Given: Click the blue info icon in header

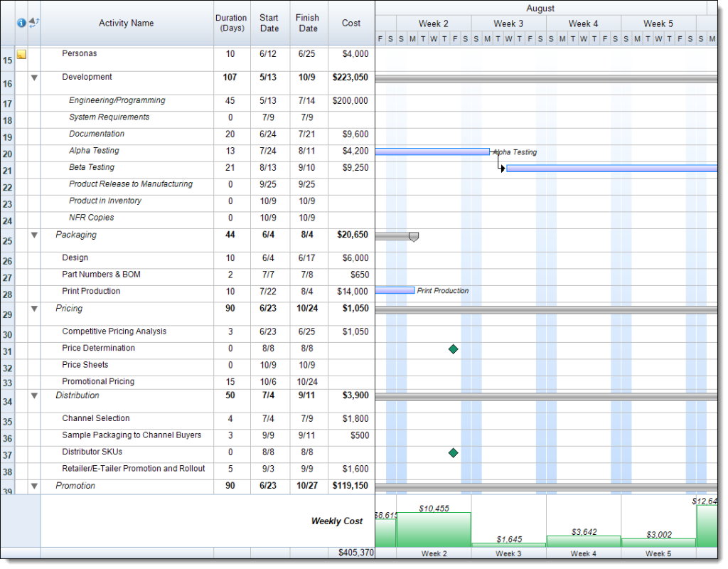Looking at the screenshot, I should 21,23.
